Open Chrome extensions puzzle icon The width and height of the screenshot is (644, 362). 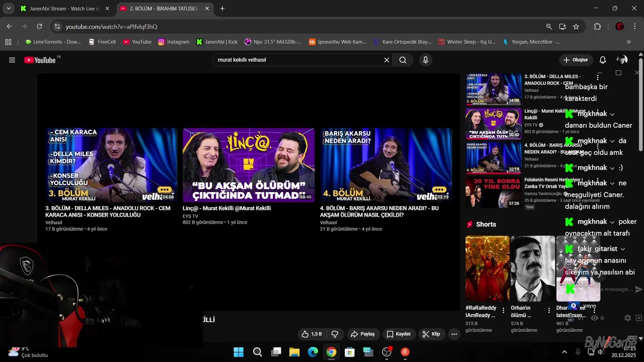(x=598, y=27)
